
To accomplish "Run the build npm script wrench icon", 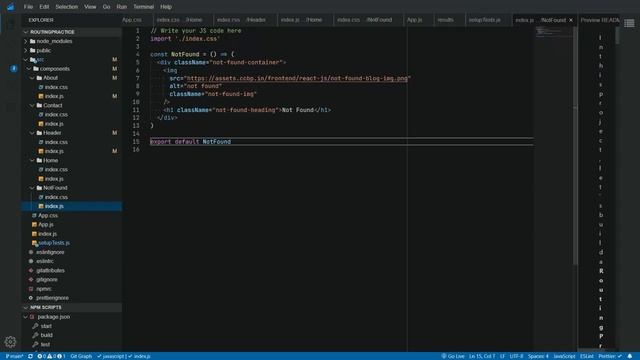I will (36, 335).
